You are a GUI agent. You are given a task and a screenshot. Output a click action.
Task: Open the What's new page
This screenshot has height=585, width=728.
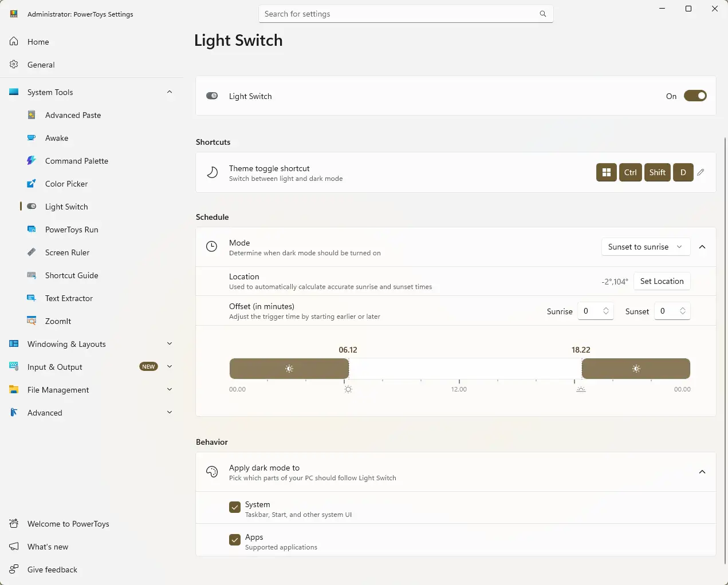(46, 547)
